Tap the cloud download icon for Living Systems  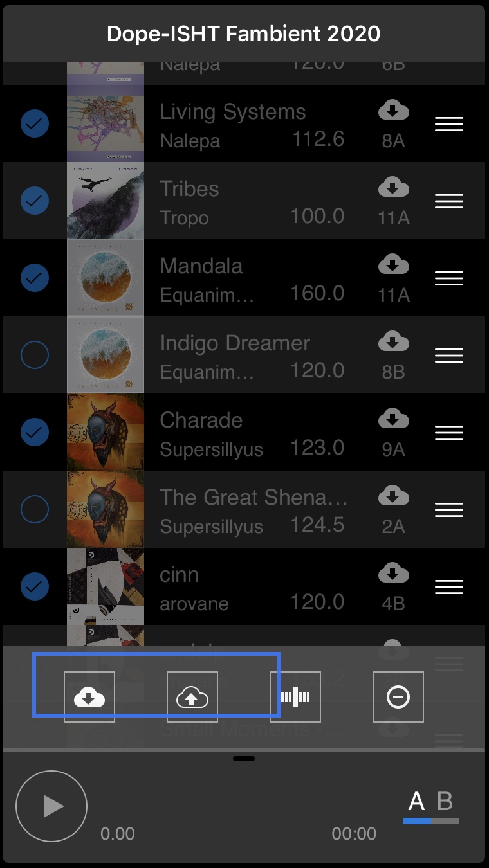click(393, 111)
